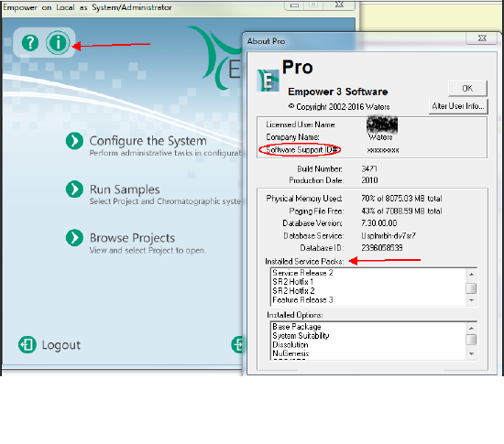
Task: Click the Software Support ID value xxxxx-xxx
Action: point(383,150)
